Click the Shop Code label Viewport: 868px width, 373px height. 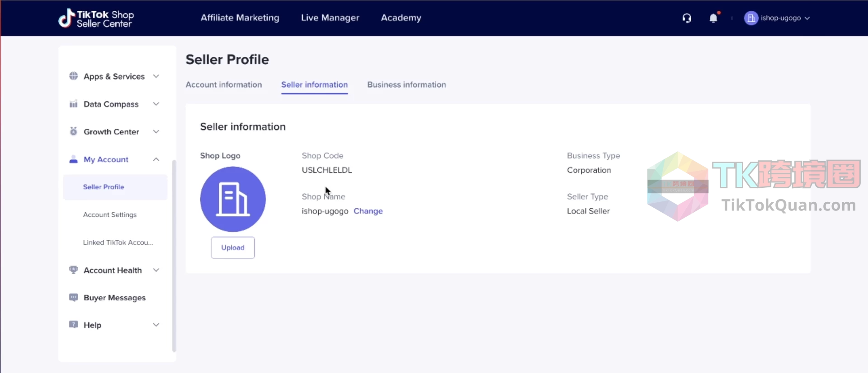pyautogui.click(x=323, y=155)
